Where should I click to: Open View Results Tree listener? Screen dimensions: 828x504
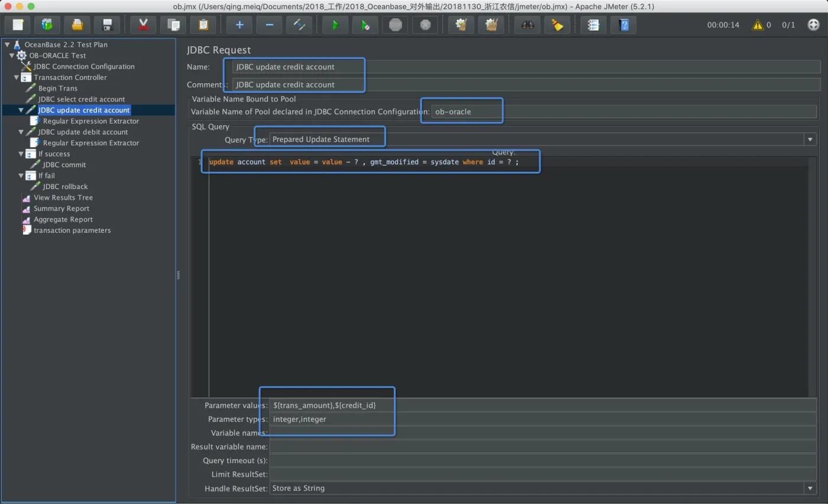[x=63, y=197]
